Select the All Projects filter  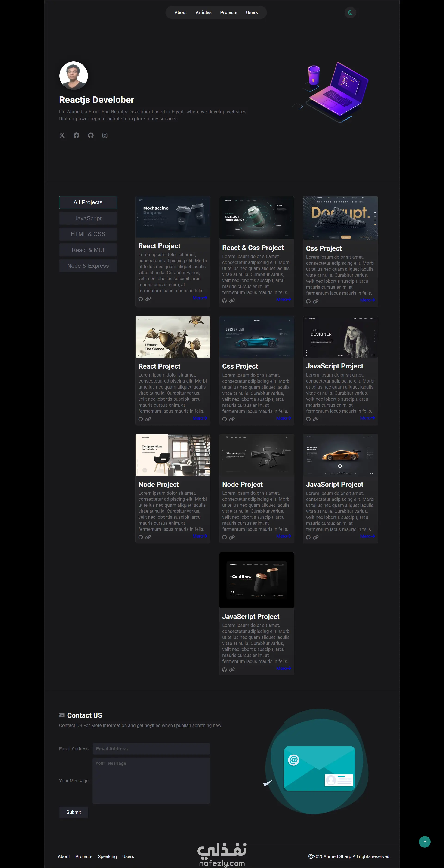(88, 202)
